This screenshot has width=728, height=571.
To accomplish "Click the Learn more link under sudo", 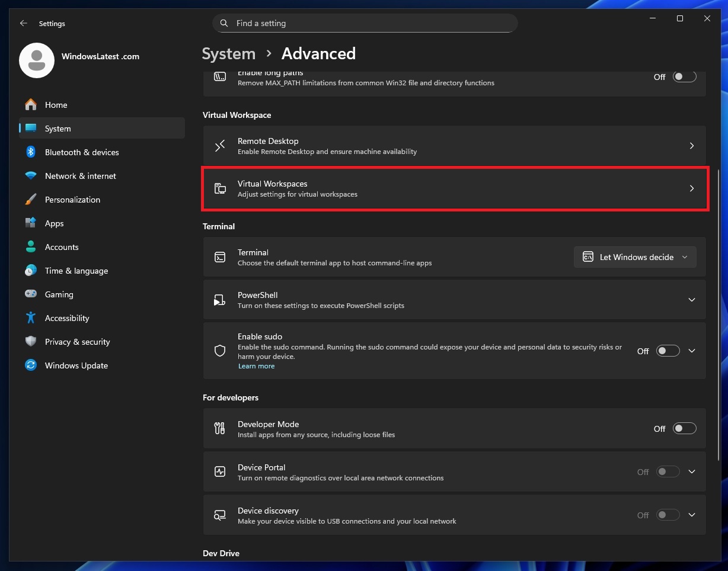I will click(x=256, y=366).
